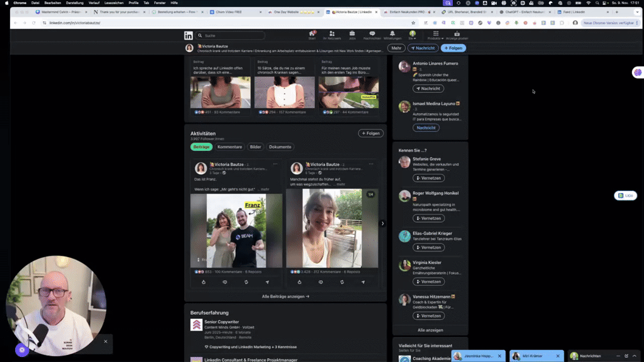Open the Darstellung menu in the menu bar
This screenshot has height=362, width=644.
[x=75, y=3]
